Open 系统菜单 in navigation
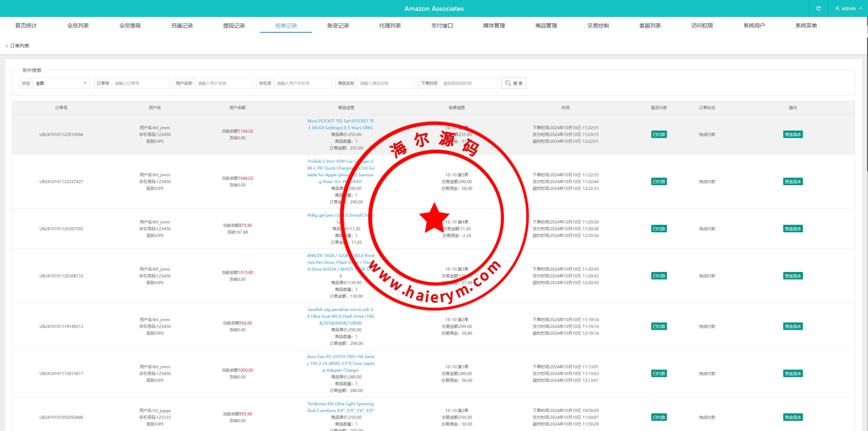Image resolution: width=868 pixels, height=431 pixels. [x=806, y=26]
